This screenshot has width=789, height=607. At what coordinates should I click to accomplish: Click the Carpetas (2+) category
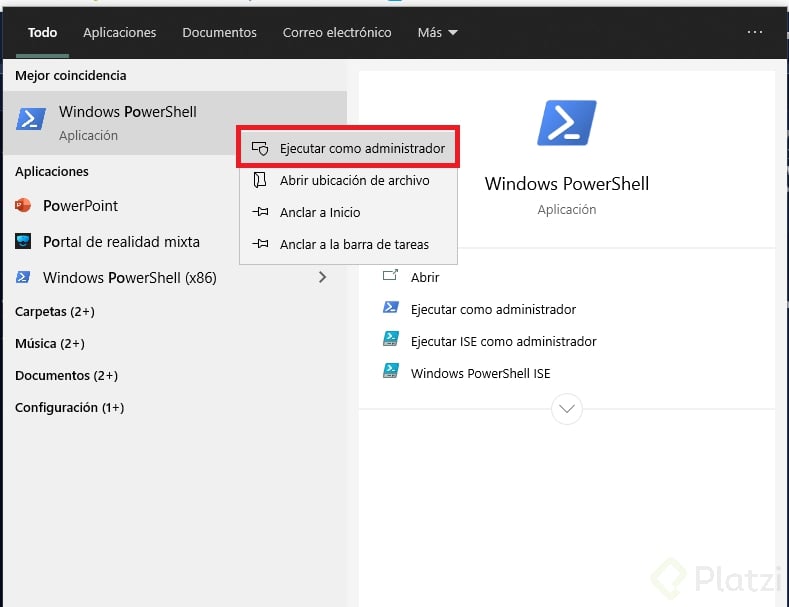pos(55,312)
